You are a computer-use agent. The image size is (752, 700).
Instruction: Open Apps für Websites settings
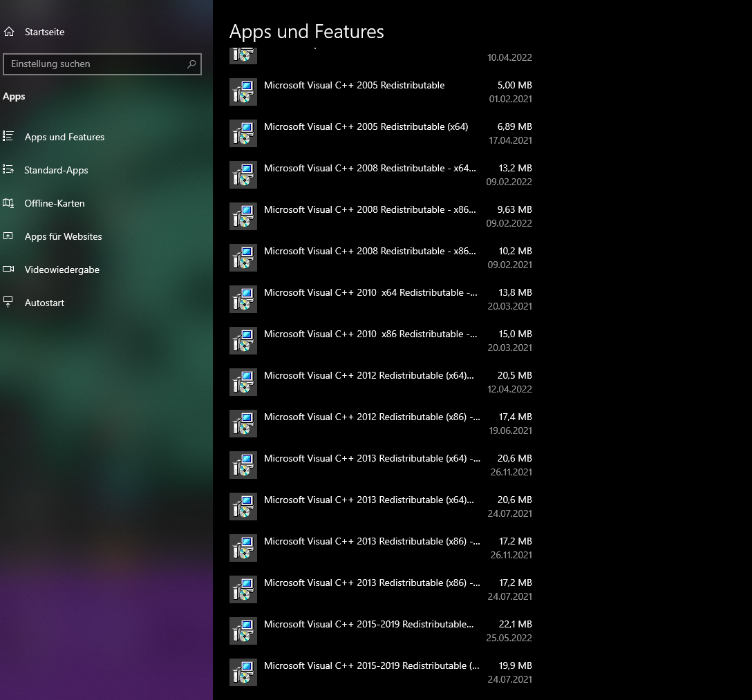point(63,236)
